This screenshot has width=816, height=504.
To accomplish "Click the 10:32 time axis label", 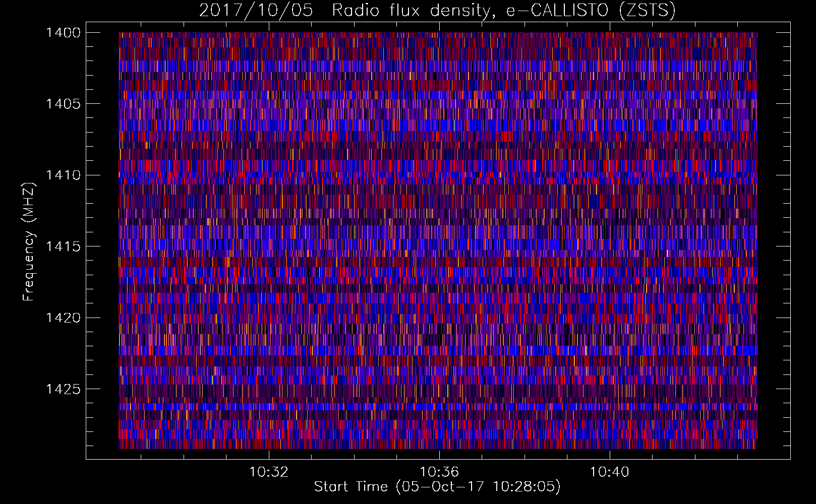I will point(269,472).
